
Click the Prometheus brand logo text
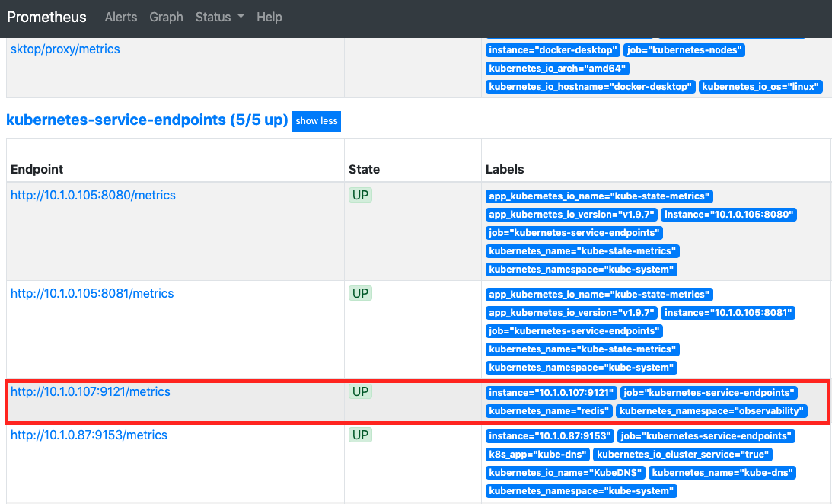46,17
